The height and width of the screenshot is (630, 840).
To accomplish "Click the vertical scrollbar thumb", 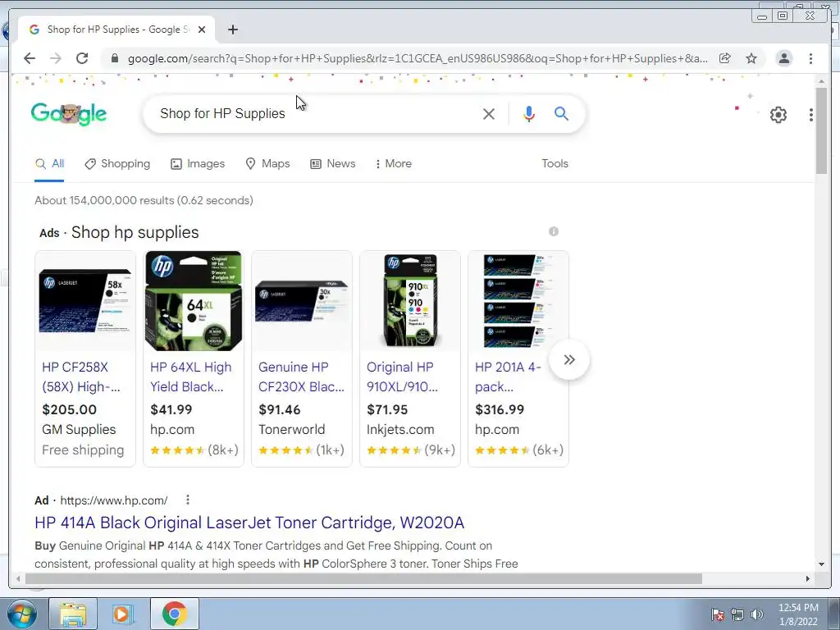I will [x=821, y=130].
